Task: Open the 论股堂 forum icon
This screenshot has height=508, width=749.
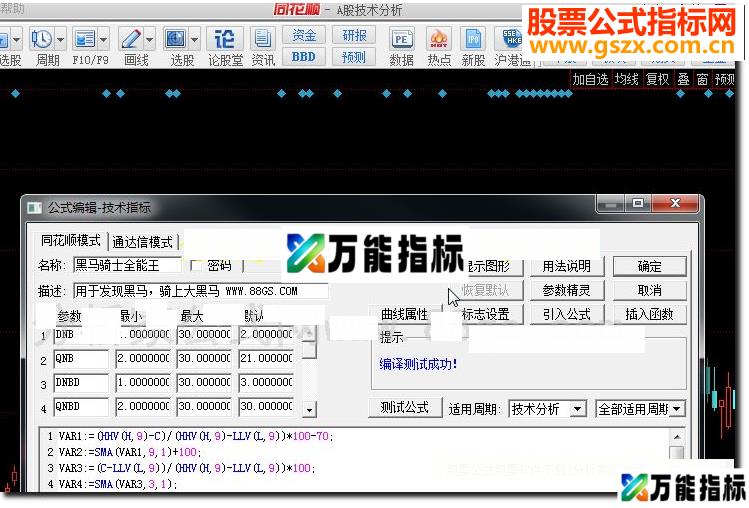Action: tap(224, 39)
